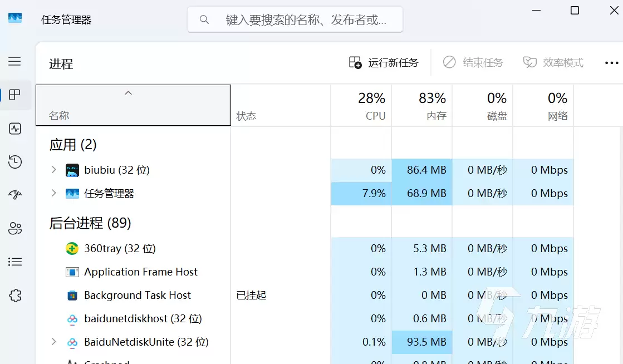Screen dimensions: 623x364
Task: Click the biubiu app icon
Action: pyautogui.click(x=72, y=170)
